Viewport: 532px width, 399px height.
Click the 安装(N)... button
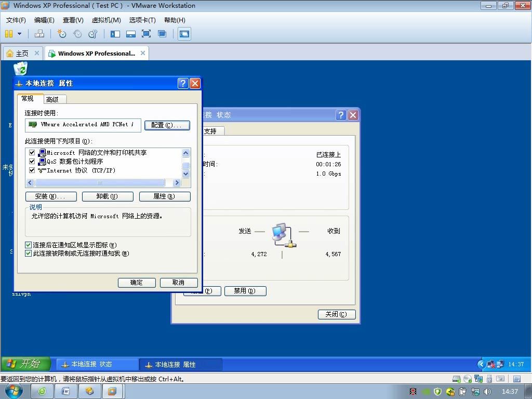(51, 196)
